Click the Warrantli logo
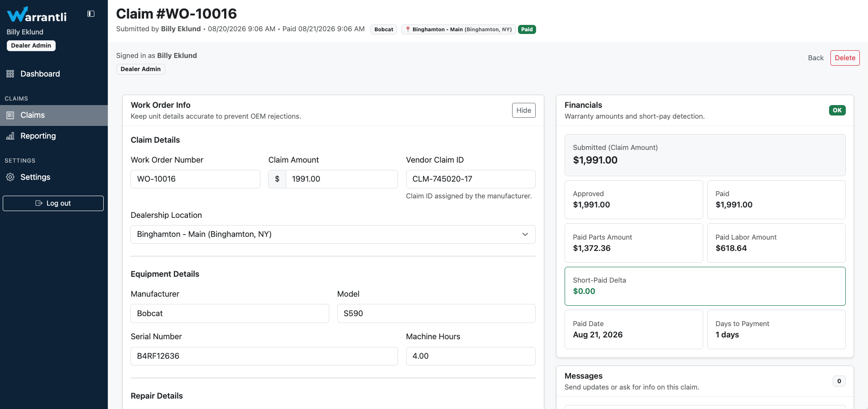Screen dimensions: 868x409 pos(37,15)
